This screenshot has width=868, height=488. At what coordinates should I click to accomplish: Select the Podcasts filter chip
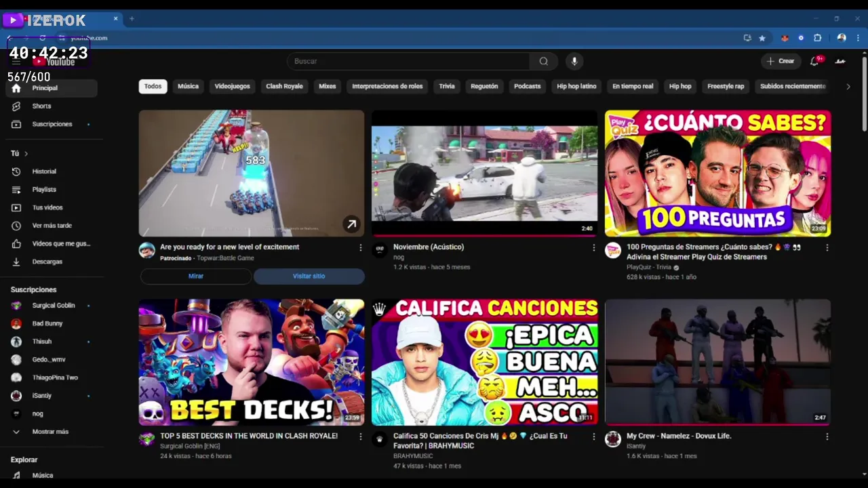527,86
